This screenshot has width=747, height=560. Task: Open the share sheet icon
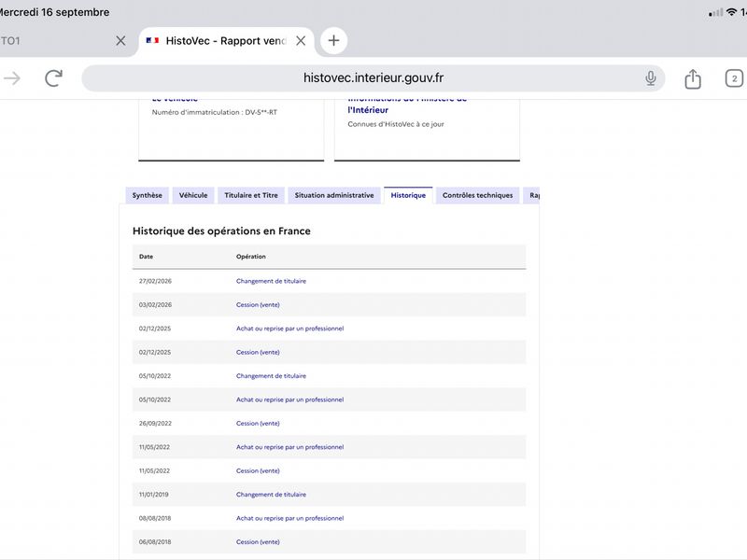(693, 78)
